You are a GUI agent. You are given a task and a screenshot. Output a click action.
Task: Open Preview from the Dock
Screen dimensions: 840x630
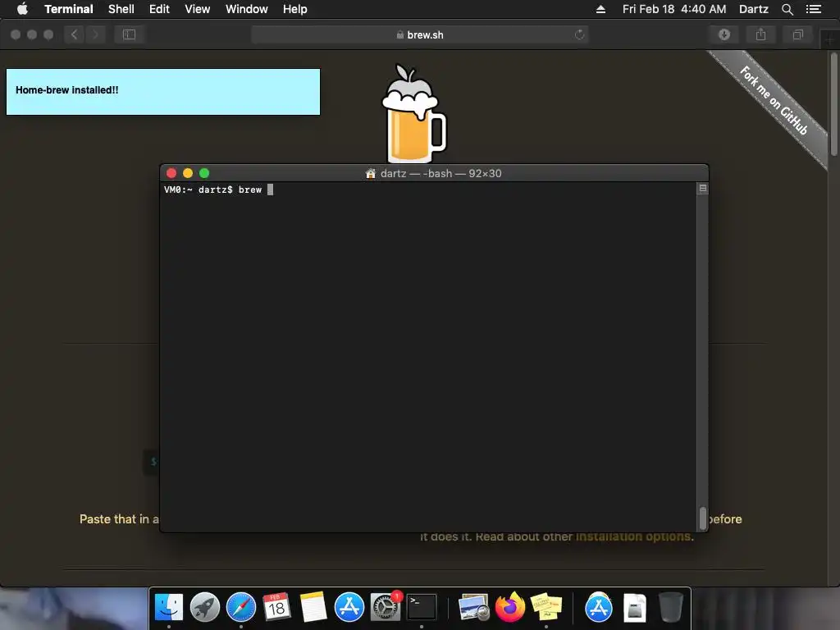tap(474, 608)
